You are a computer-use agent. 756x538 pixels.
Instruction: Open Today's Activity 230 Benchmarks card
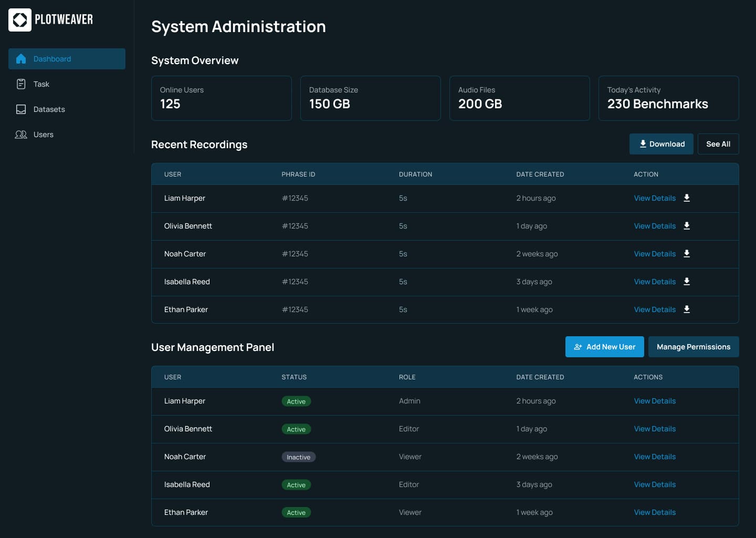[669, 98]
